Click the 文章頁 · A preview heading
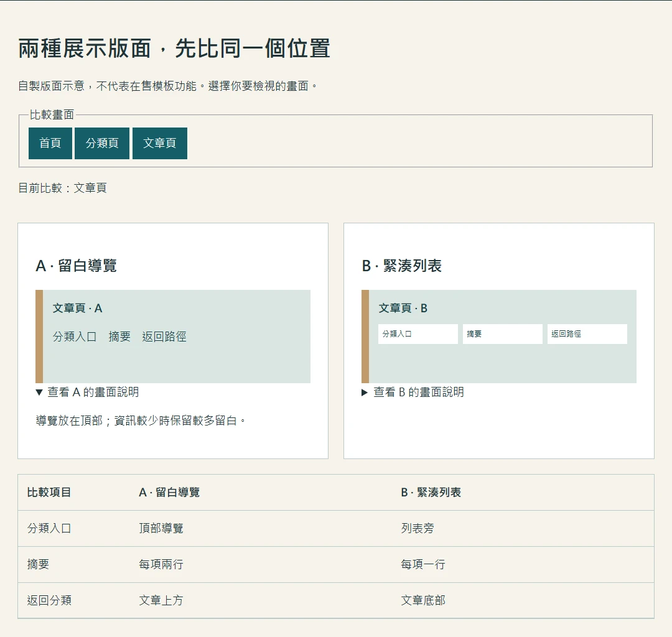 click(78, 309)
